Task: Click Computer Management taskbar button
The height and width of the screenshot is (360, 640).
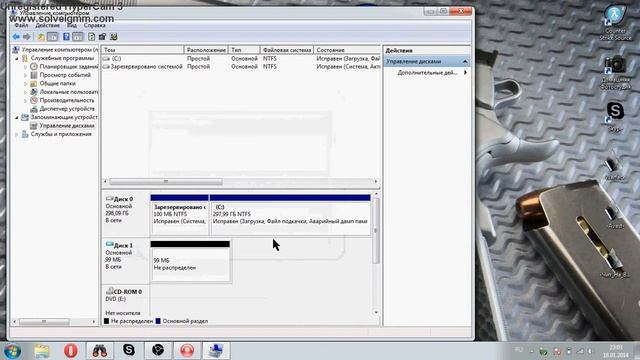Action: click(216, 350)
